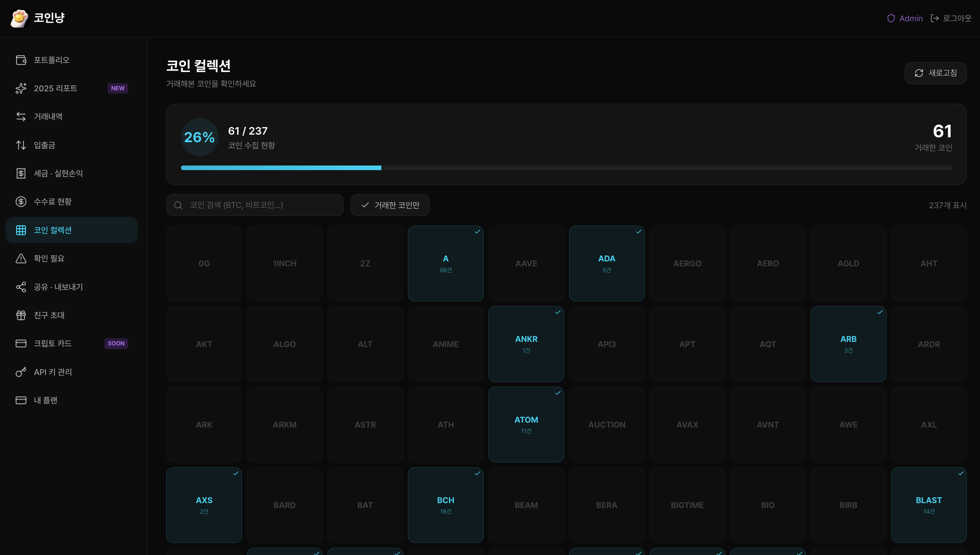Open the 수수료 현황 fees icon
This screenshot has height=555, width=980.
[21, 202]
